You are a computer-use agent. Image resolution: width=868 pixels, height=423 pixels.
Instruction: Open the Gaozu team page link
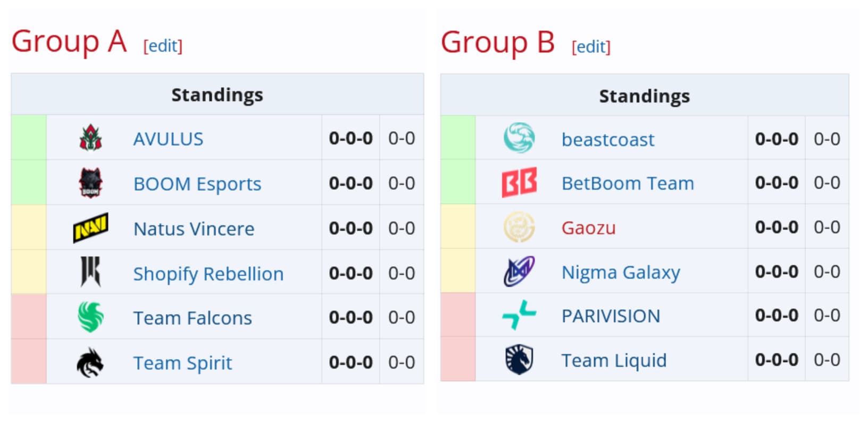tap(588, 227)
